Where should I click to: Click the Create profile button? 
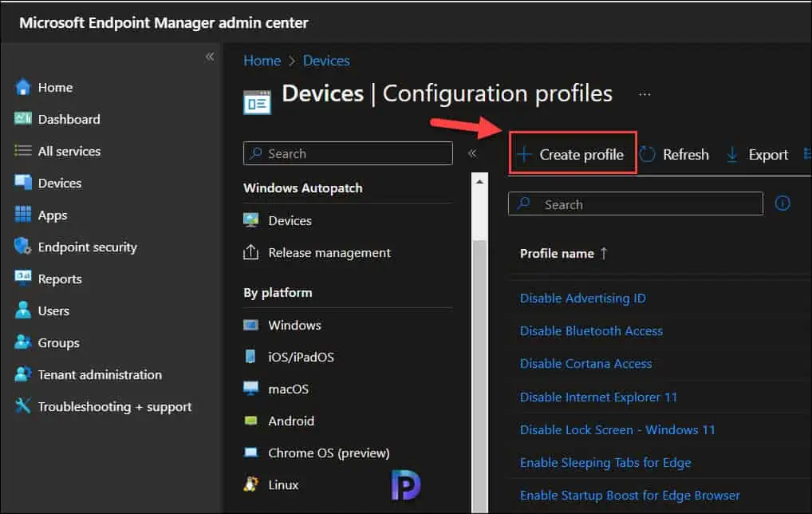574,153
